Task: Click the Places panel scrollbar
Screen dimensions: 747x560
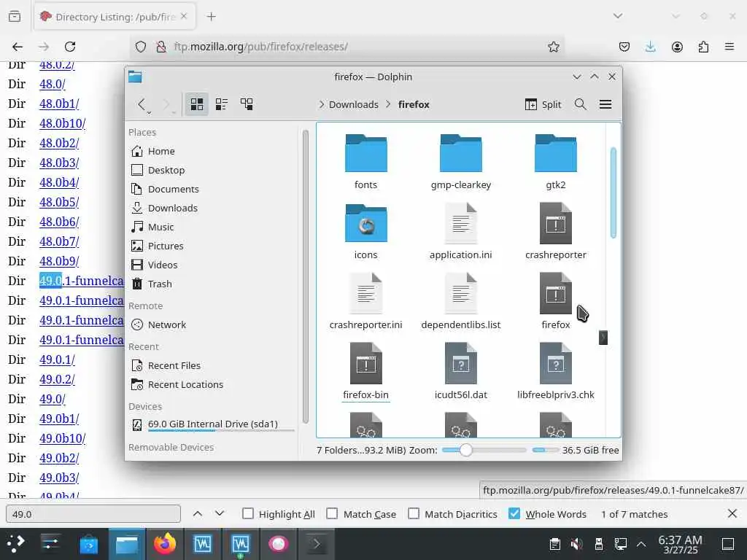Action: tap(306, 276)
